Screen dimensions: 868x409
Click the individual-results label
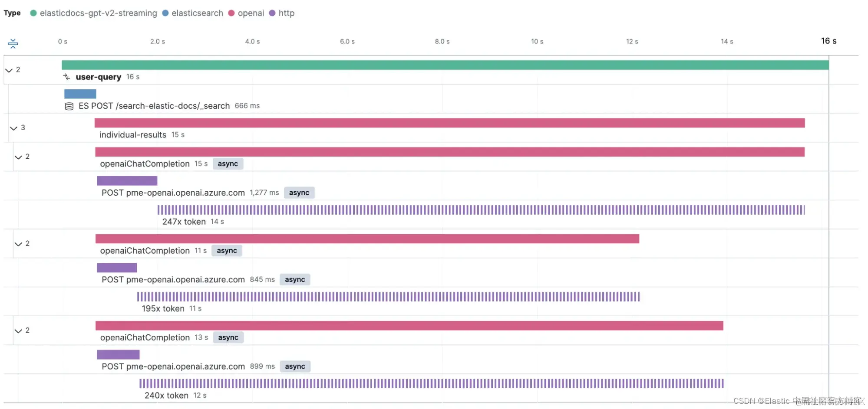click(x=133, y=135)
